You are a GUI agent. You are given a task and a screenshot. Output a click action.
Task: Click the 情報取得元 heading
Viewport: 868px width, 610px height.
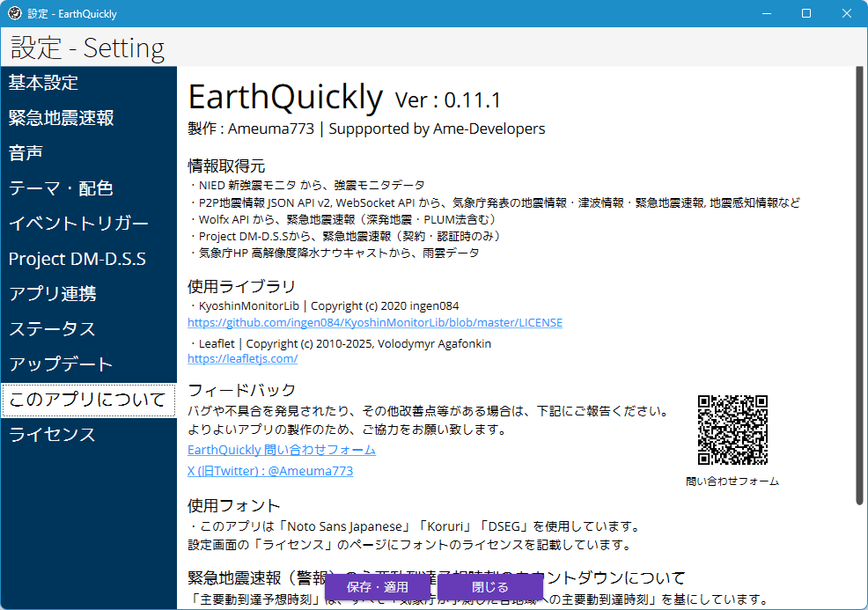point(226,166)
